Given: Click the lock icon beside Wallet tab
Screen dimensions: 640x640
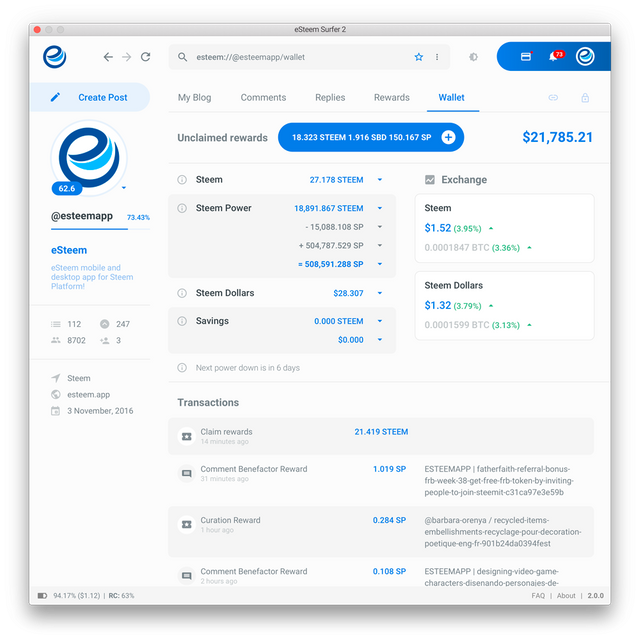Looking at the screenshot, I should (585, 98).
